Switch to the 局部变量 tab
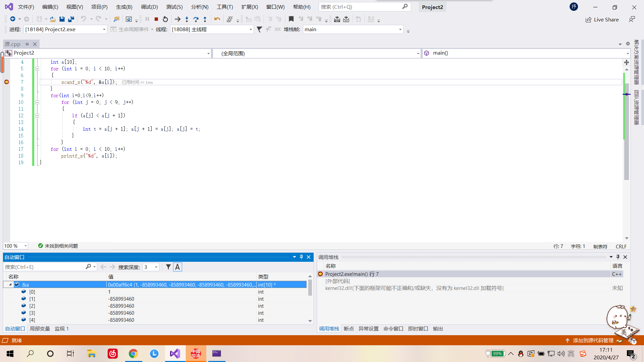 click(40, 329)
